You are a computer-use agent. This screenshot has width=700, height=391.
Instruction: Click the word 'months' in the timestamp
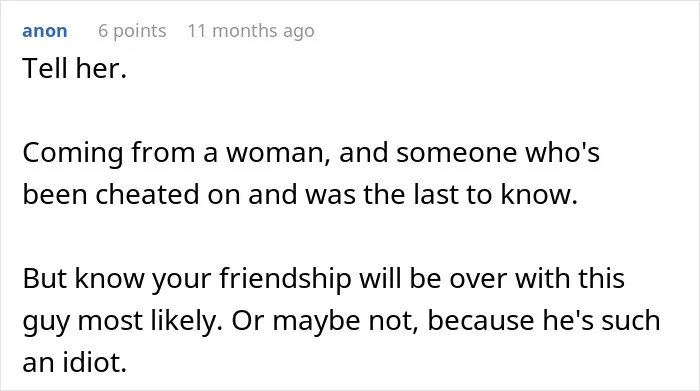244,31
